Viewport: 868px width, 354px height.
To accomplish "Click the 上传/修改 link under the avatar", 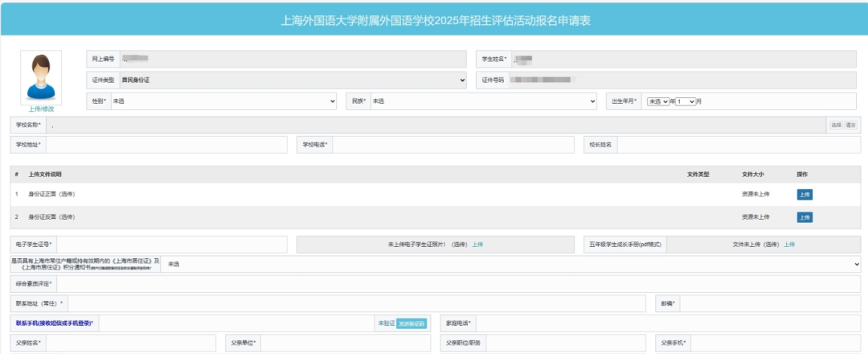I will coord(41,109).
